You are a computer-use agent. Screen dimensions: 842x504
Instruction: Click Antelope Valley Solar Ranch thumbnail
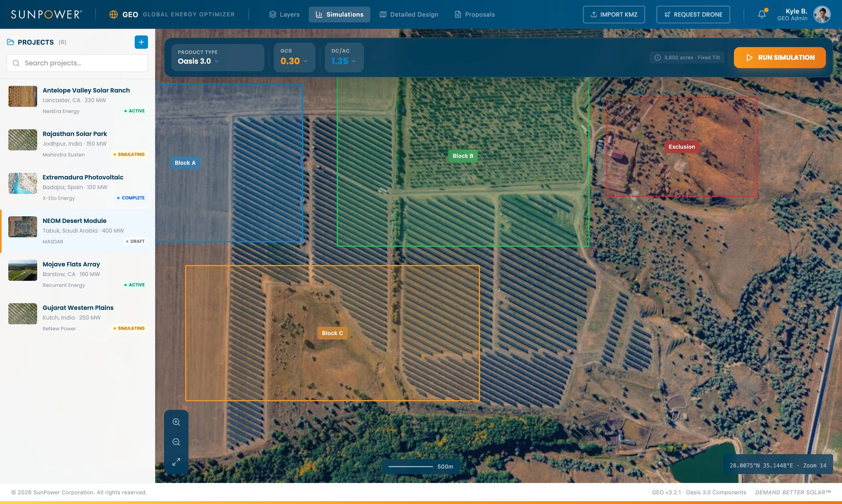pyautogui.click(x=23, y=96)
